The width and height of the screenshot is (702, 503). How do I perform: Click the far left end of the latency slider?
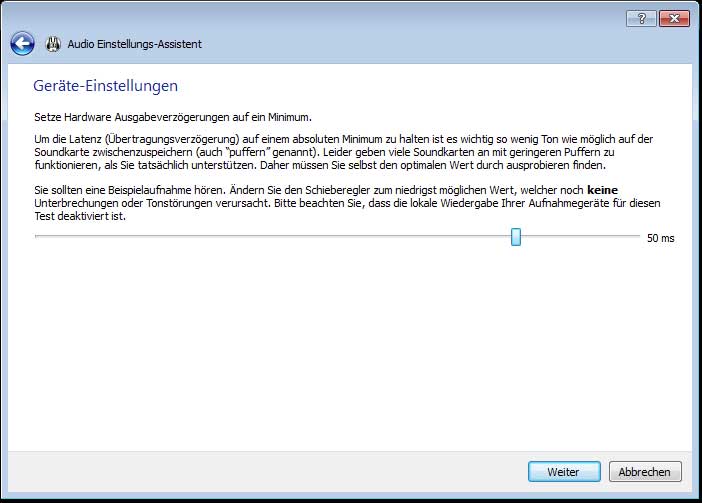pos(37,237)
